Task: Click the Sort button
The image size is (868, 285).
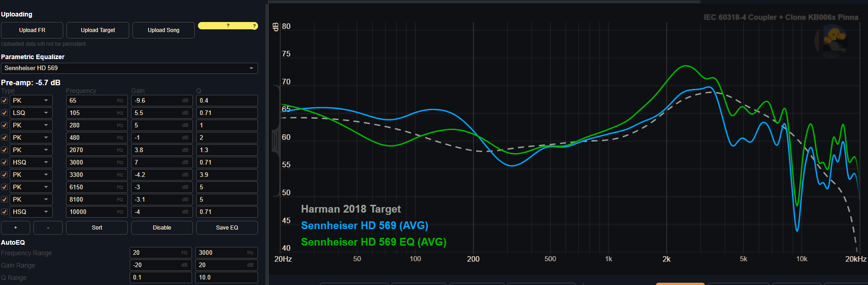Action: [97, 228]
